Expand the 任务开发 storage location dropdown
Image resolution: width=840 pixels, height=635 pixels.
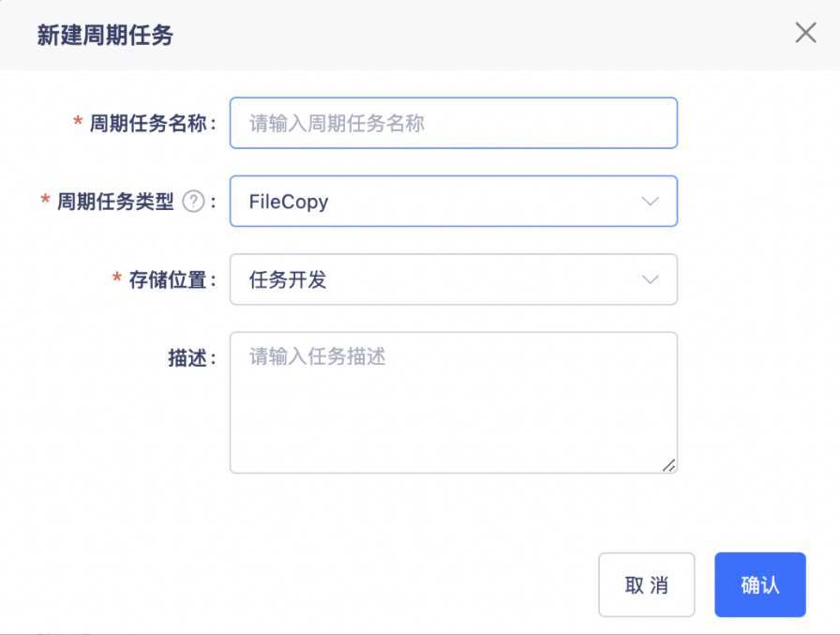453,280
